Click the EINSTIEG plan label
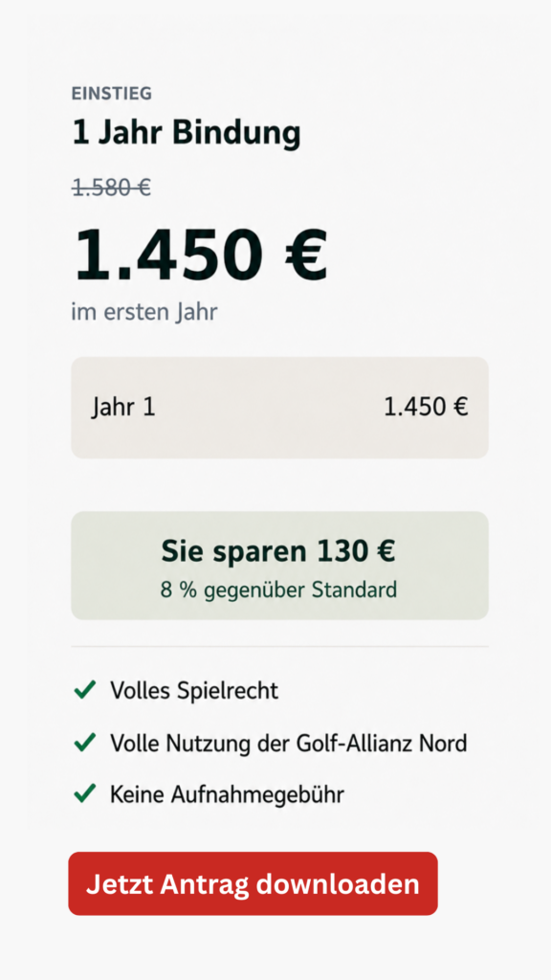This screenshot has width=551, height=980. pyautogui.click(x=112, y=94)
